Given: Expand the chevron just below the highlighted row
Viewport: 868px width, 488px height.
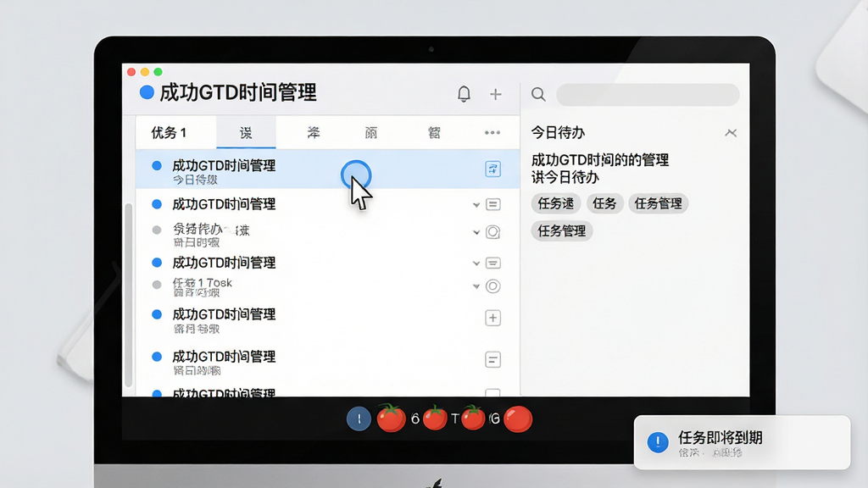Looking at the screenshot, I should (x=476, y=205).
